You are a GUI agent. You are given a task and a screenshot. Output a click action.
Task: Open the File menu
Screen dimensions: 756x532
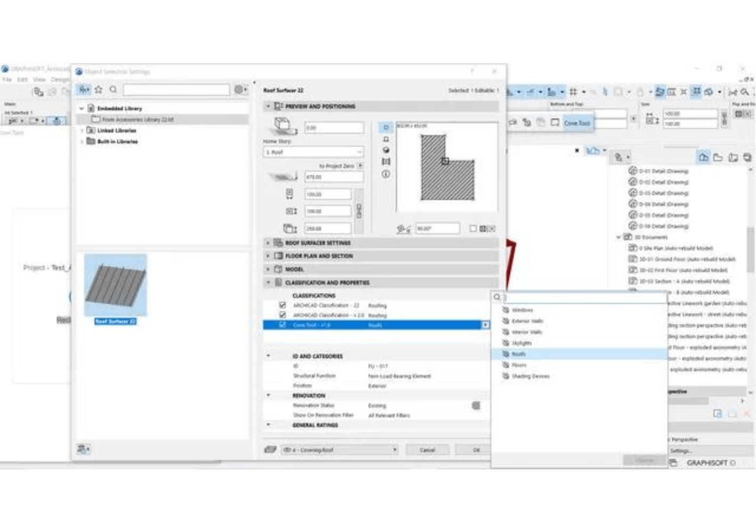click(8, 78)
